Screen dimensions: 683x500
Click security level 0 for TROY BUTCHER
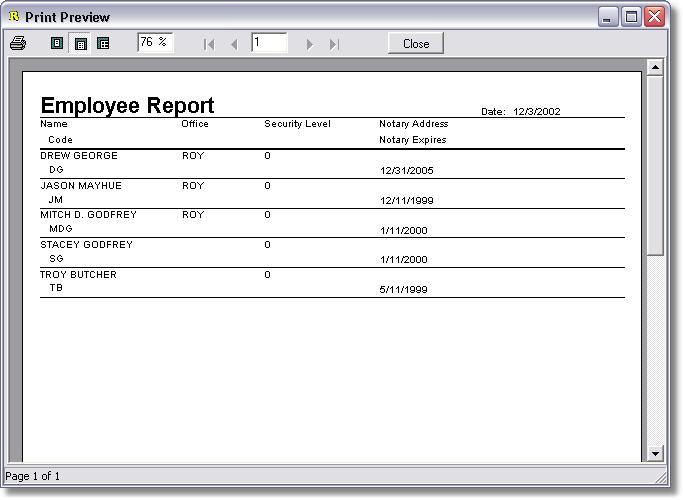pos(267,275)
